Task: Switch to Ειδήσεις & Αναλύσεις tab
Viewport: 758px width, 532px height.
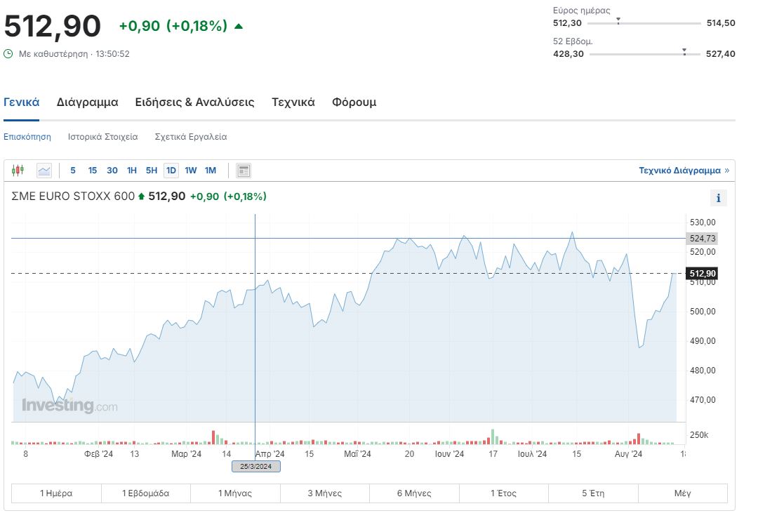Action: (x=194, y=102)
